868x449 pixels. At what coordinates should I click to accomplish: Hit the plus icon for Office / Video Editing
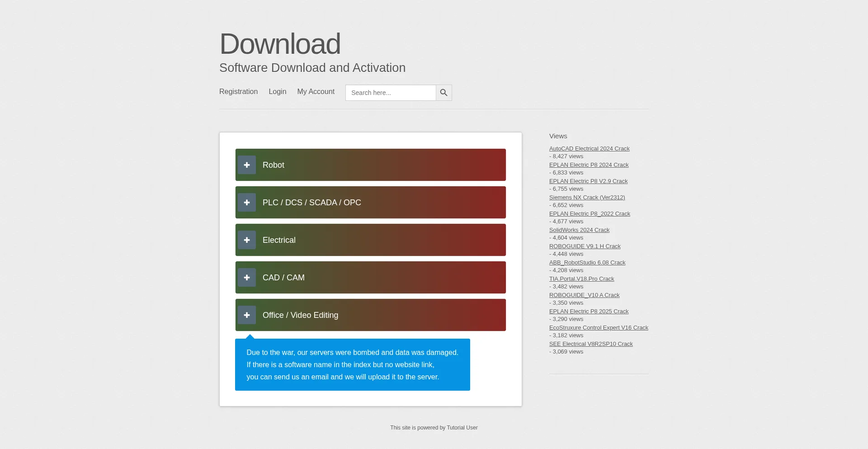(x=247, y=315)
